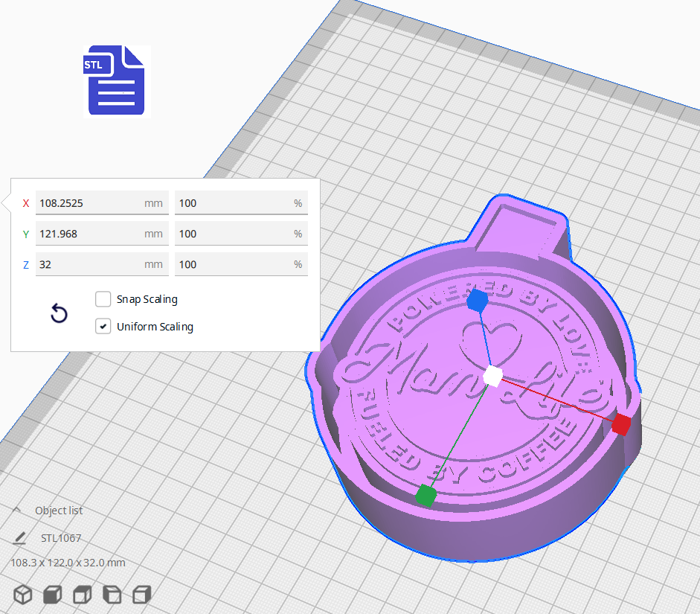Image resolution: width=700 pixels, height=614 pixels.
Task: Click the pencil icon beside STL1067
Action: pyautogui.click(x=20, y=537)
